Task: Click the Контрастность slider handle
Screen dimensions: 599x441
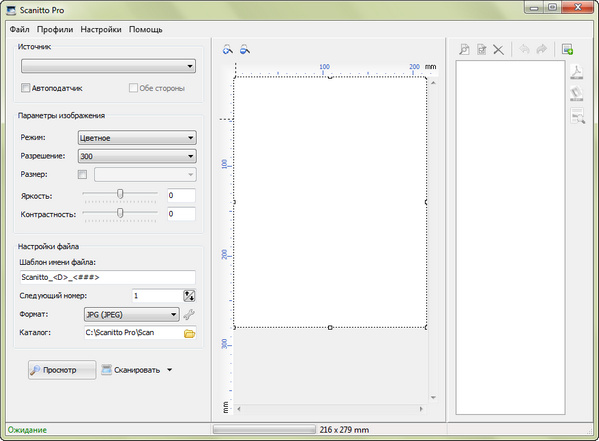Action: pyautogui.click(x=120, y=213)
